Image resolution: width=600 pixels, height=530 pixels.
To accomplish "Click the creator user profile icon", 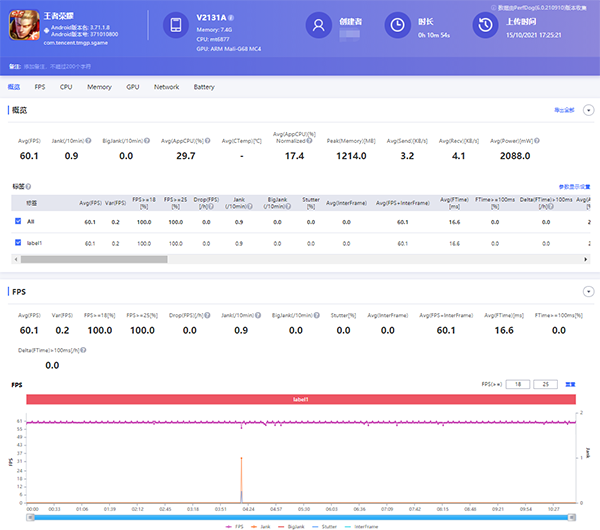I will pyautogui.click(x=319, y=26).
